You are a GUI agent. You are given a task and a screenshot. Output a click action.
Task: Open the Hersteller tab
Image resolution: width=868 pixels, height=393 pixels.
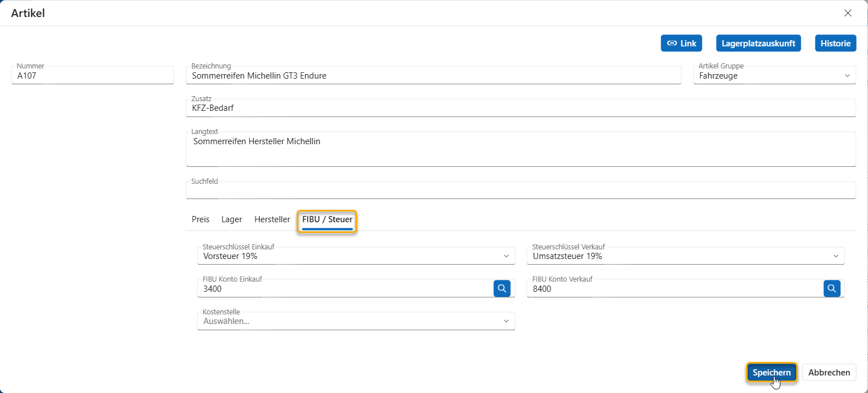(x=272, y=219)
